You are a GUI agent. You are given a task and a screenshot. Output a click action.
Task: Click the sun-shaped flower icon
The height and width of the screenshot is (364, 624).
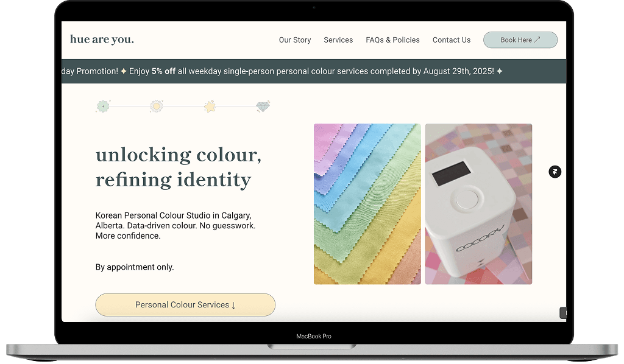157,106
